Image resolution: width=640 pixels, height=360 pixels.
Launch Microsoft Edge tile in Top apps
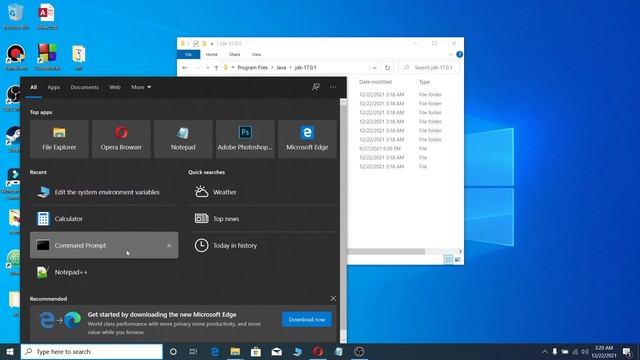307,139
